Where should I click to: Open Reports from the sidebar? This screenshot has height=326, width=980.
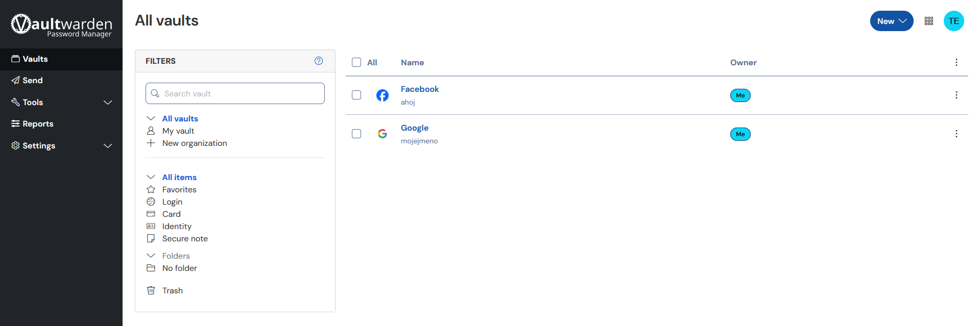coord(38,123)
